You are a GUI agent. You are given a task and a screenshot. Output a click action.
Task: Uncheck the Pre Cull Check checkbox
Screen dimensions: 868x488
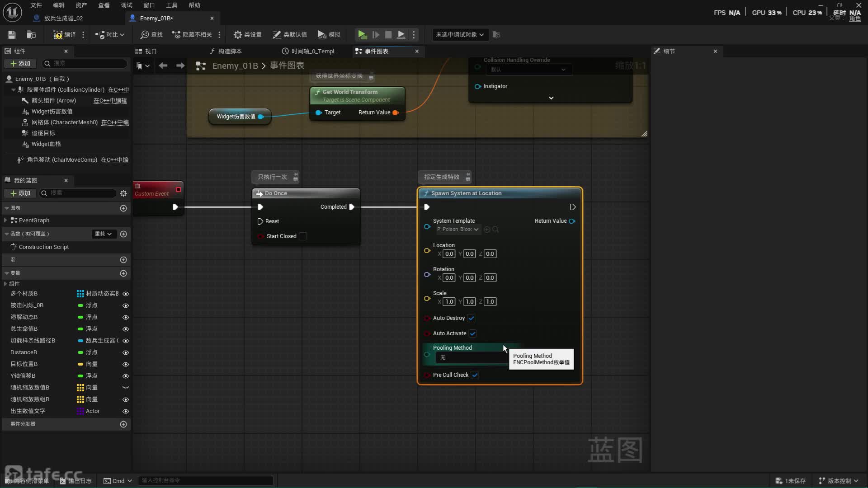point(475,375)
